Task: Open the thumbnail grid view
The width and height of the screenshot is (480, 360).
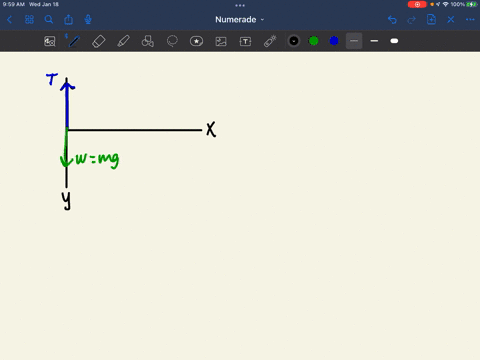Action: 29,20
